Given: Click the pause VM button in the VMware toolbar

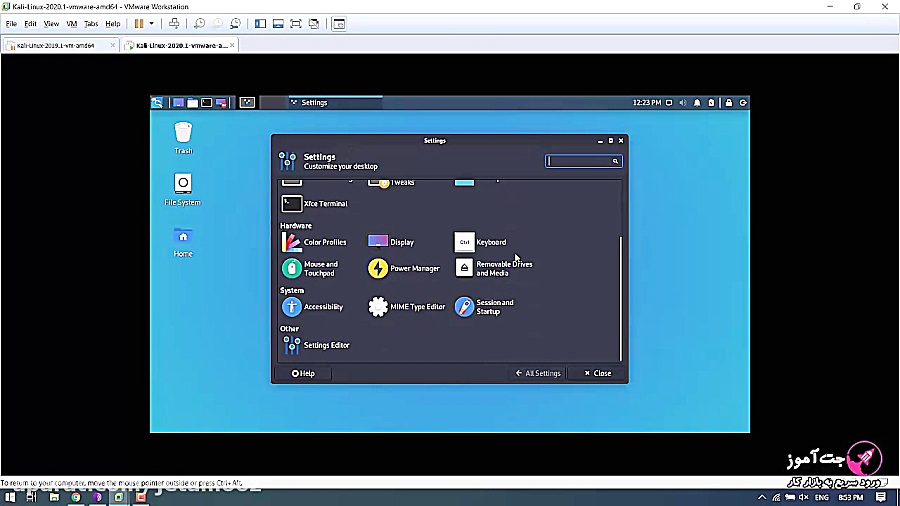Looking at the screenshot, I should coord(139,24).
